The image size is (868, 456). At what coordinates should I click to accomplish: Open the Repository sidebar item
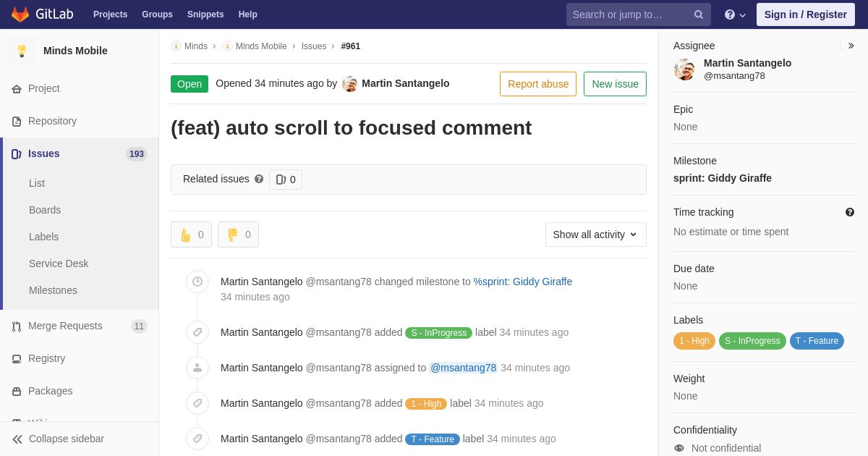coord(80,121)
